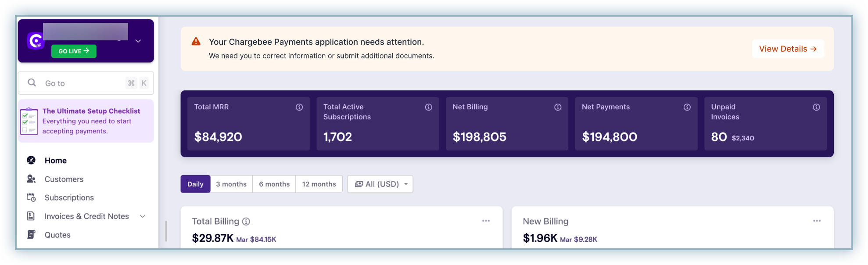Click the Chargebee Payments attention heading
The width and height of the screenshot is (868, 265).
[316, 42]
